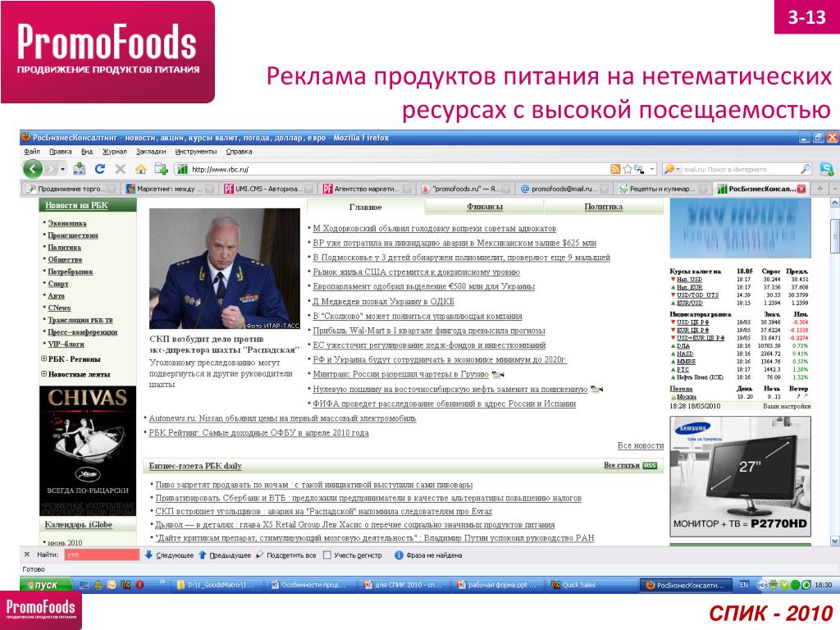The image size is (840, 630).
Task: Enable the Учесть регистр checkbox
Action: pos(326,555)
